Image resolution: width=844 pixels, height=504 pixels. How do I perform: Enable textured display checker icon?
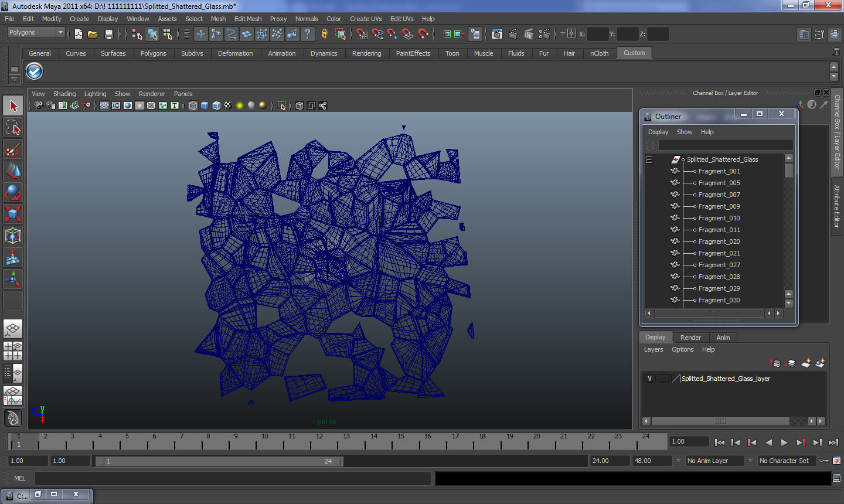tap(228, 105)
